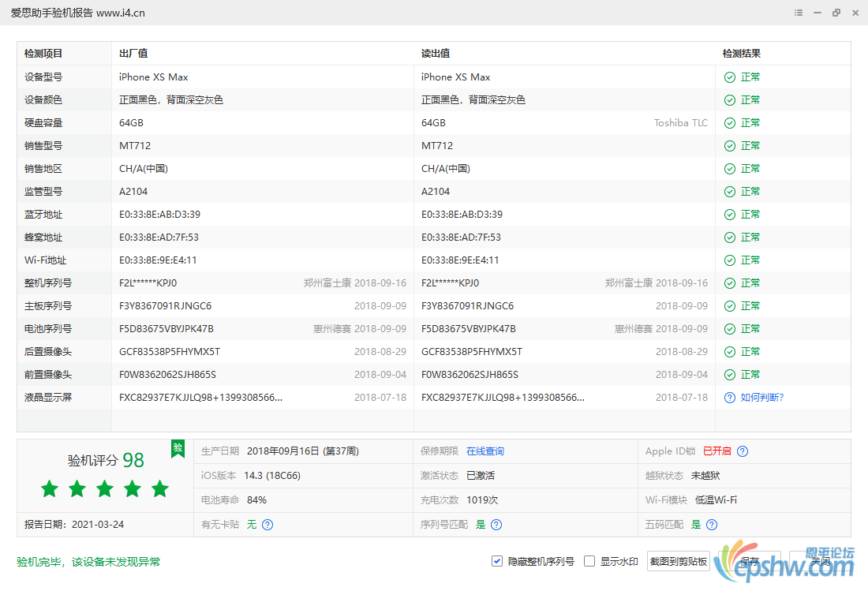Select factory battery serial F5D83675VBYJPK47B

166,329
